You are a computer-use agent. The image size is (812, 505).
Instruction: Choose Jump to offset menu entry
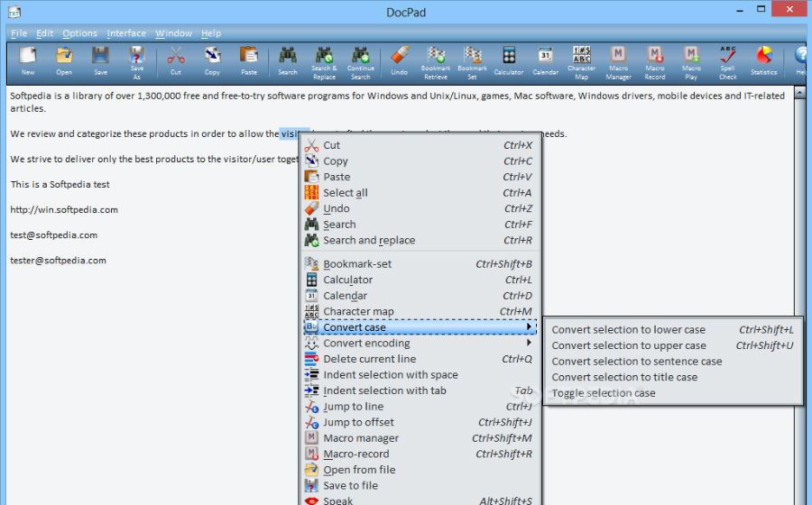(x=420, y=422)
